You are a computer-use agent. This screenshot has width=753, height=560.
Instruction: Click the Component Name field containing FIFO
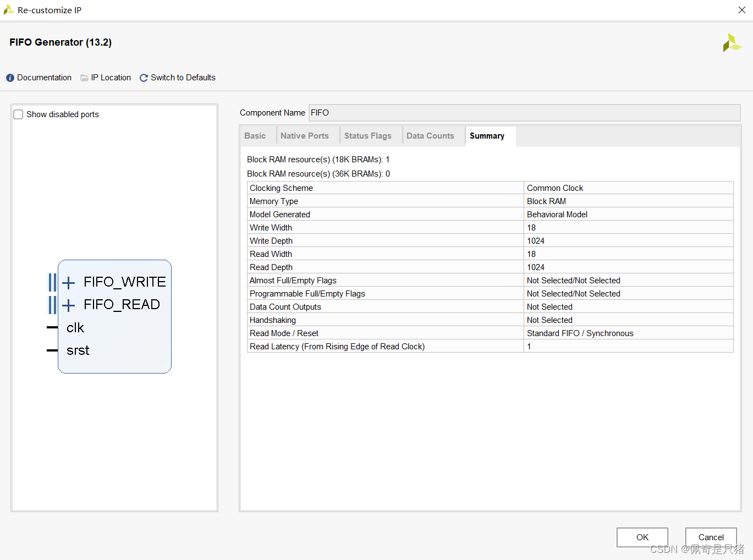point(525,113)
